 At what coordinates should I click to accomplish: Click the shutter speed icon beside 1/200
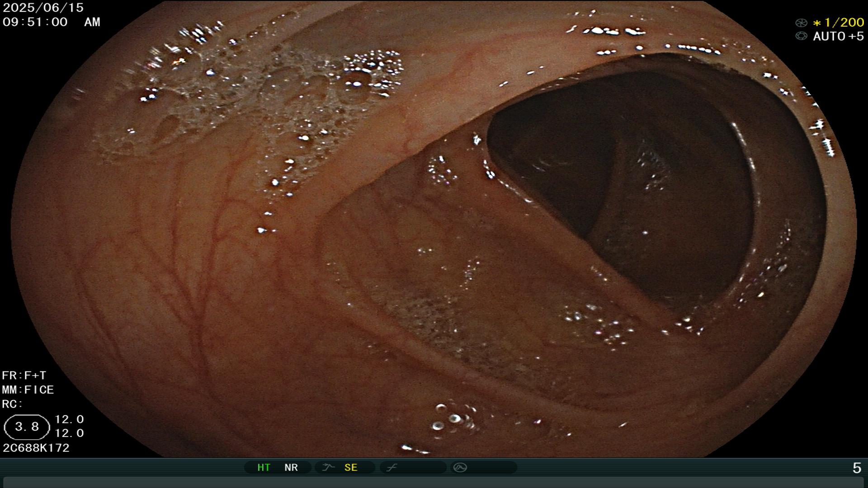tap(801, 23)
